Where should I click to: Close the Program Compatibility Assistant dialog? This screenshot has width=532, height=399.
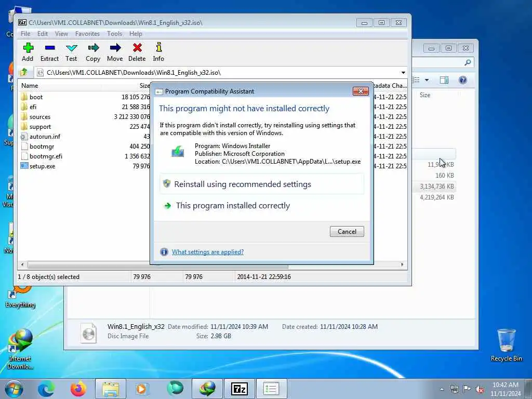click(x=361, y=91)
